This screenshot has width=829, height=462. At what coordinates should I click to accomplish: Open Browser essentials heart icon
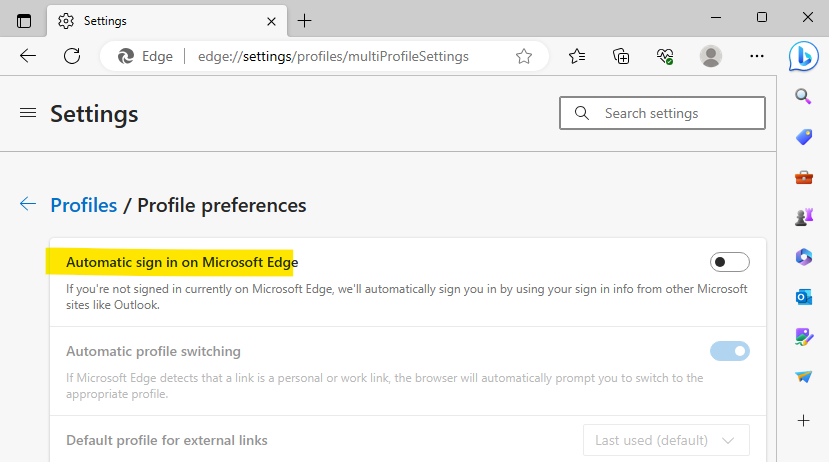tap(665, 56)
